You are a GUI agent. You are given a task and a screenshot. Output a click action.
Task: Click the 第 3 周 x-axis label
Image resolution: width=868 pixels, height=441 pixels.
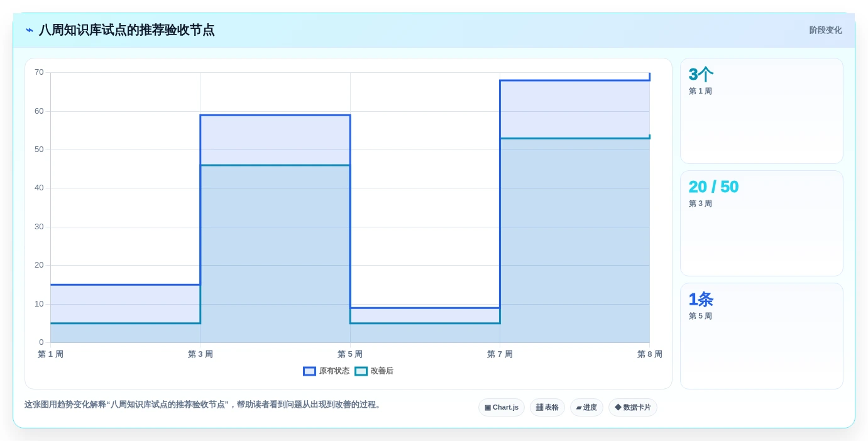tap(201, 354)
